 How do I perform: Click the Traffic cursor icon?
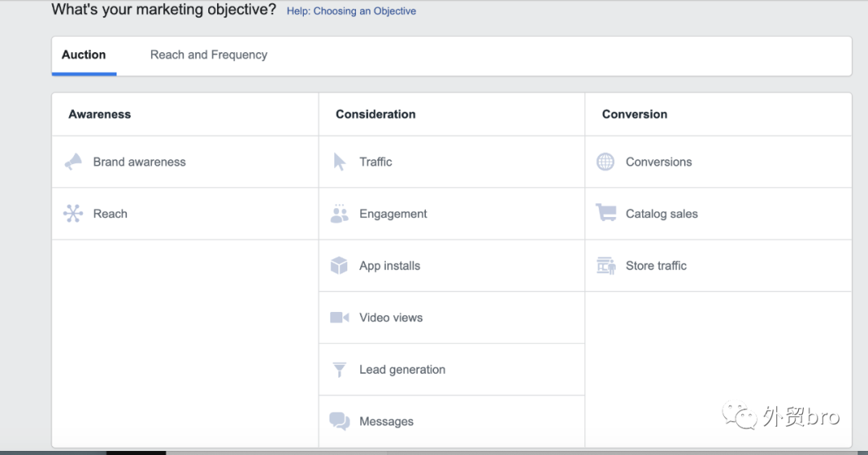point(340,162)
